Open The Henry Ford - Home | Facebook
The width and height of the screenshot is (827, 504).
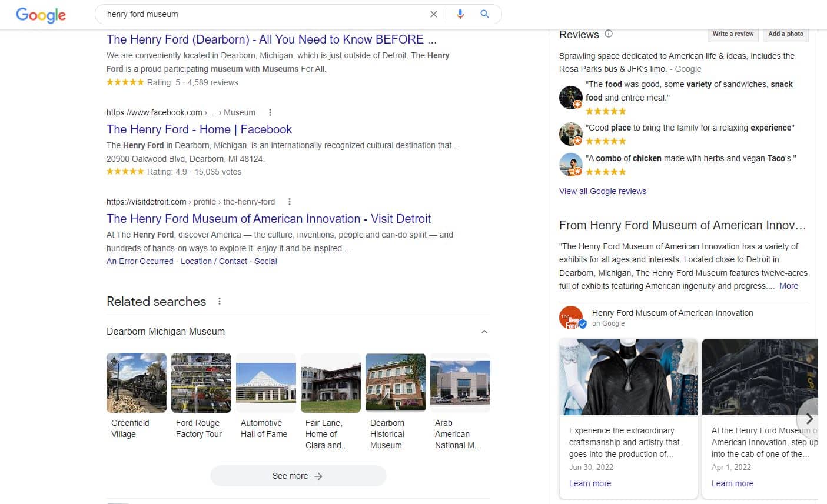(x=199, y=129)
